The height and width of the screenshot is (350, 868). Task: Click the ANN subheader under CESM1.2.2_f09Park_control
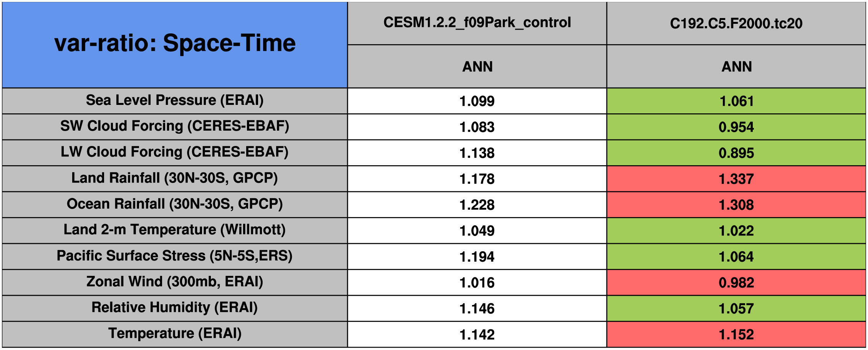(x=477, y=66)
